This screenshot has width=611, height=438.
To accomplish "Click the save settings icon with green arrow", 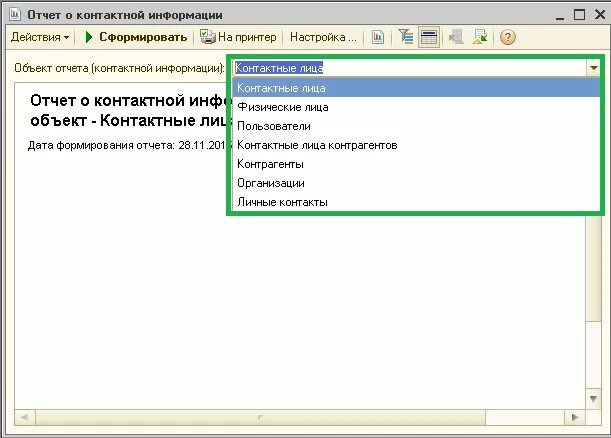I will [x=480, y=37].
